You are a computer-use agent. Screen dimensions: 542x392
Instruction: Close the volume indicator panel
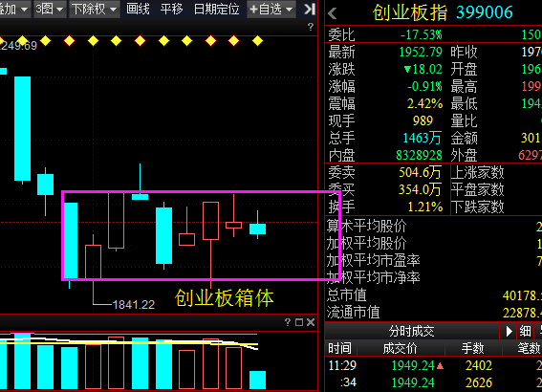pyautogui.click(x=311, y=322)
